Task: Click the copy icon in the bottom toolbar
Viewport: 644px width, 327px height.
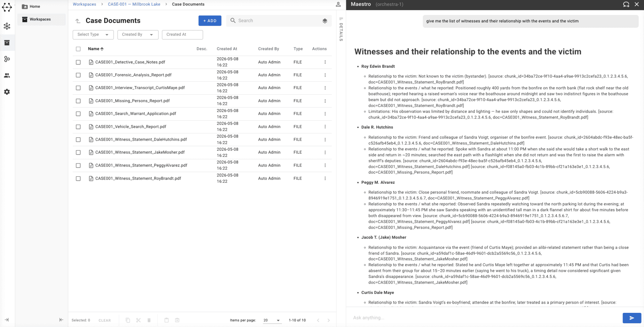Action: 128,320
